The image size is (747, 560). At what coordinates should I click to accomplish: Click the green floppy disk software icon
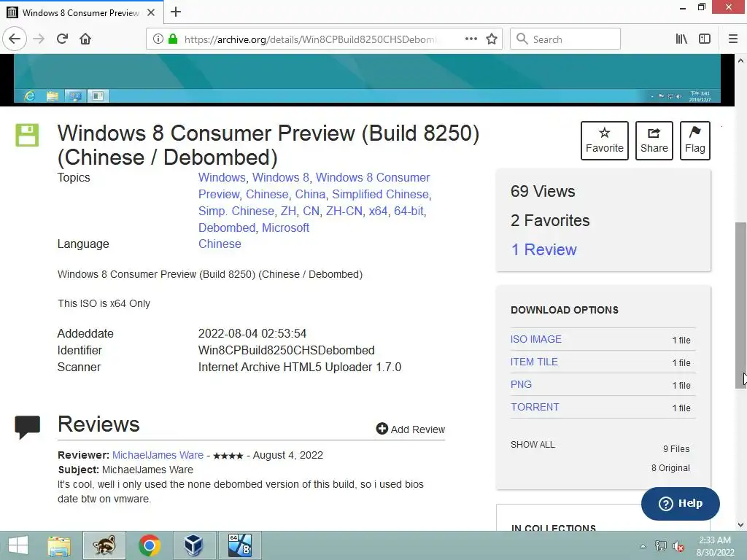tap(27, 135)
